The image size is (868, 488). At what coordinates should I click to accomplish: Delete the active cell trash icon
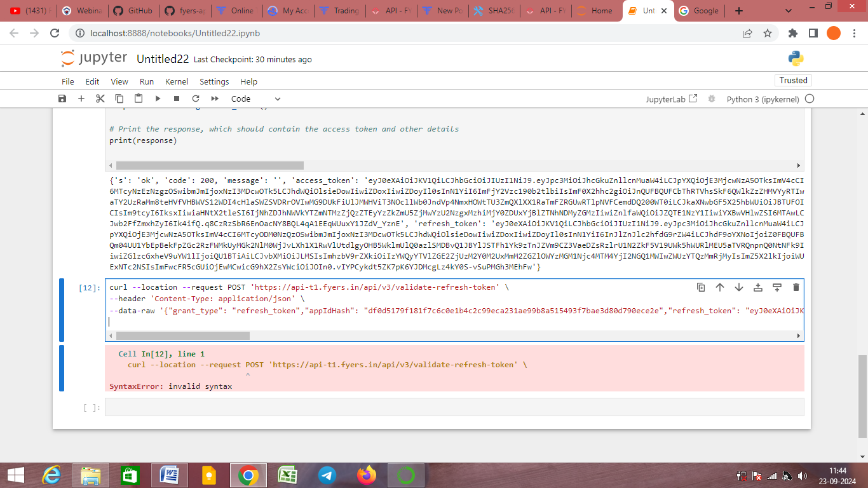pos(796,287)
